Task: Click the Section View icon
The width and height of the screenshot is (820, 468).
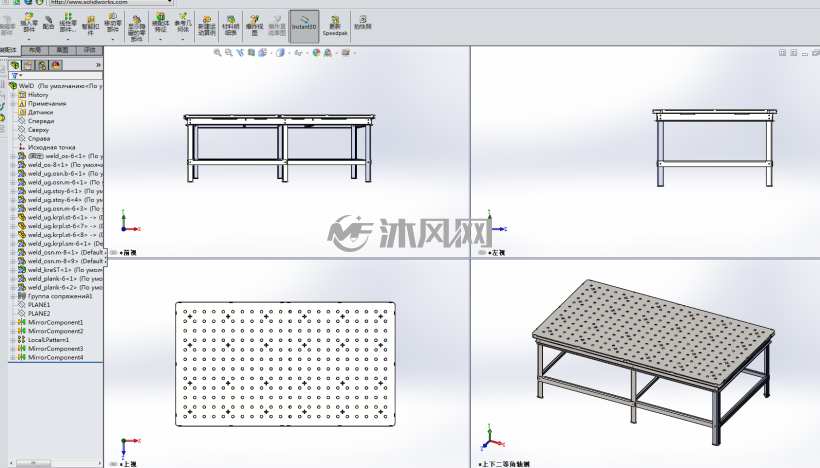Action: (252, 53)
